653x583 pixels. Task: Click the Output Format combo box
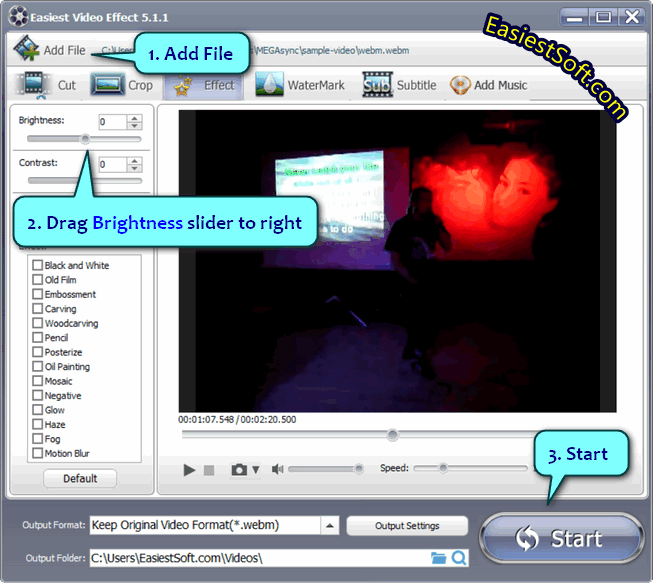(214, 525)
